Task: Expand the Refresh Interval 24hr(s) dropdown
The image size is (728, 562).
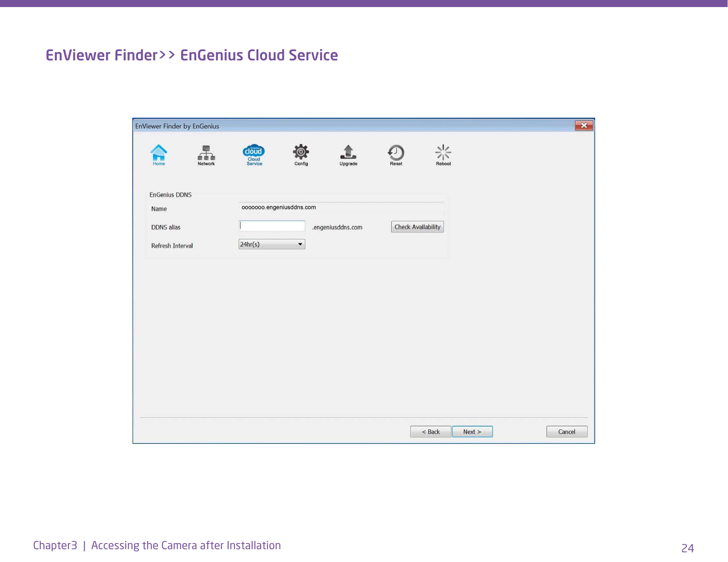Action: pos(272,244)
